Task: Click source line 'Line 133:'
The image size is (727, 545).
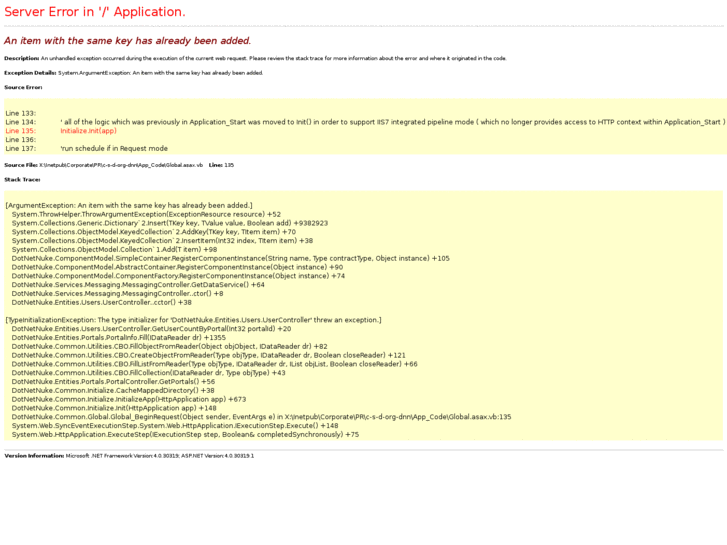Action: [x=20, y=113]
